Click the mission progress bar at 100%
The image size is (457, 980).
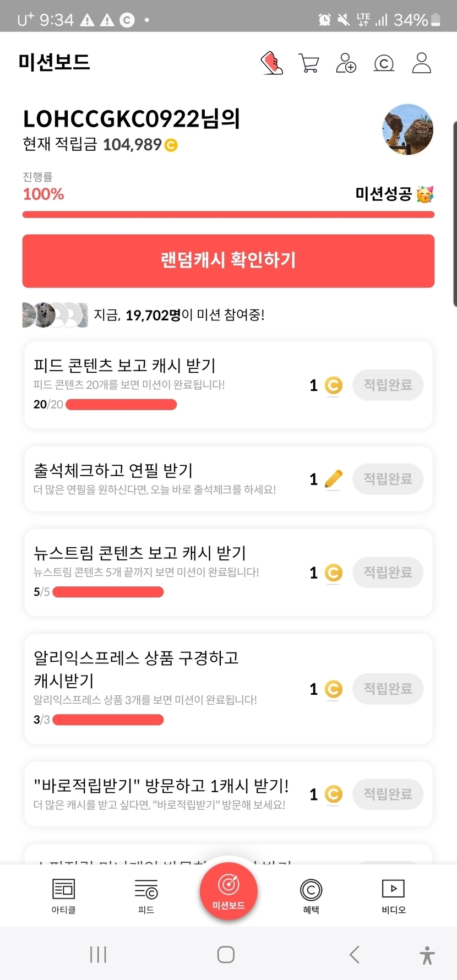pyautogui.click(x=228, y=215)
